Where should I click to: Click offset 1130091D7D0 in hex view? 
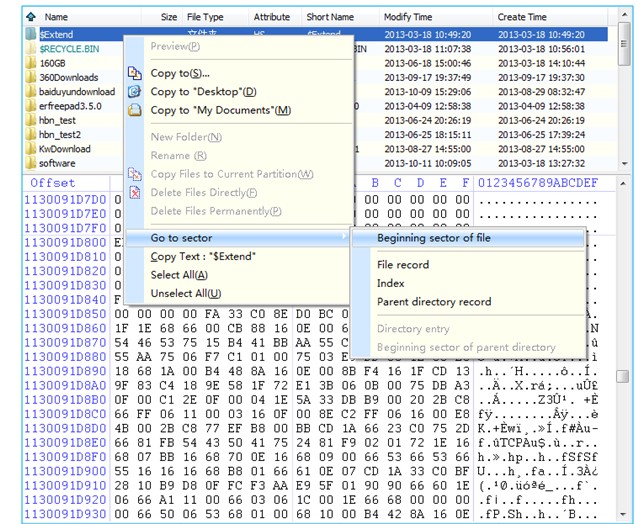click(x=65, y=200)
